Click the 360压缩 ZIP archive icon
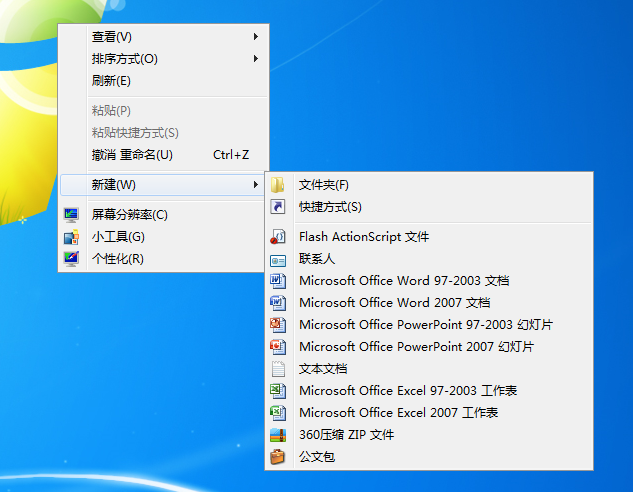 click(278, 435)
